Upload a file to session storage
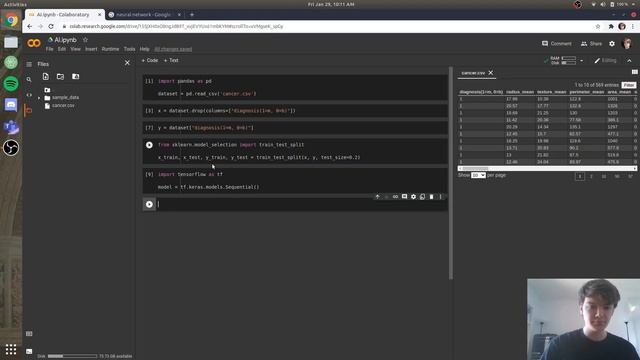The width and height of the screenshot is (640, 360). [x=46, y=76]
